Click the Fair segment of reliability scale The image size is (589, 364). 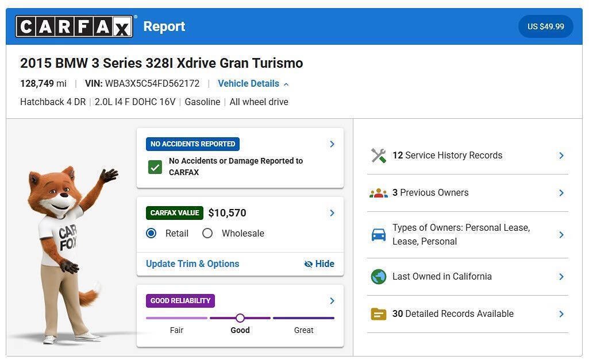176,318
